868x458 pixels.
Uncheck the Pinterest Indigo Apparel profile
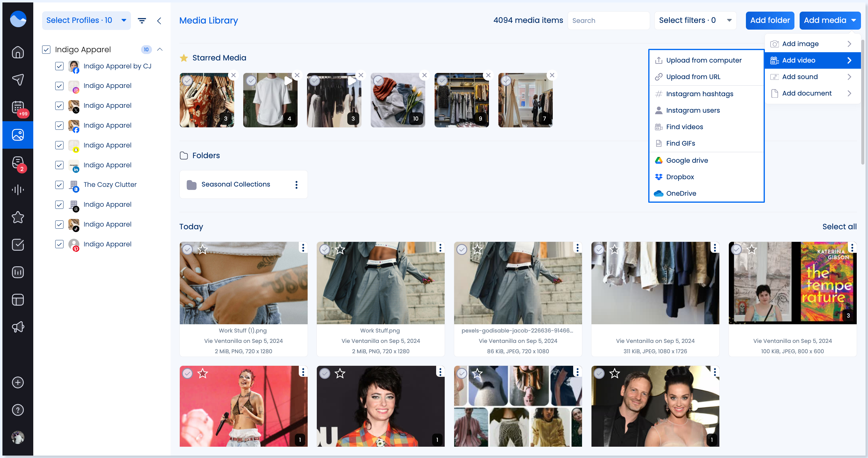pos(59,244)
